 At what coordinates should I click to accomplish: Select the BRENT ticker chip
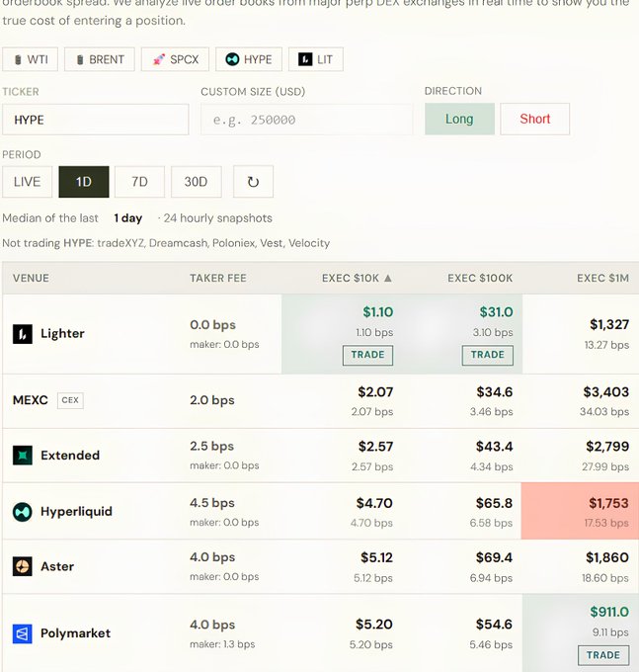(x=100, y=59)
